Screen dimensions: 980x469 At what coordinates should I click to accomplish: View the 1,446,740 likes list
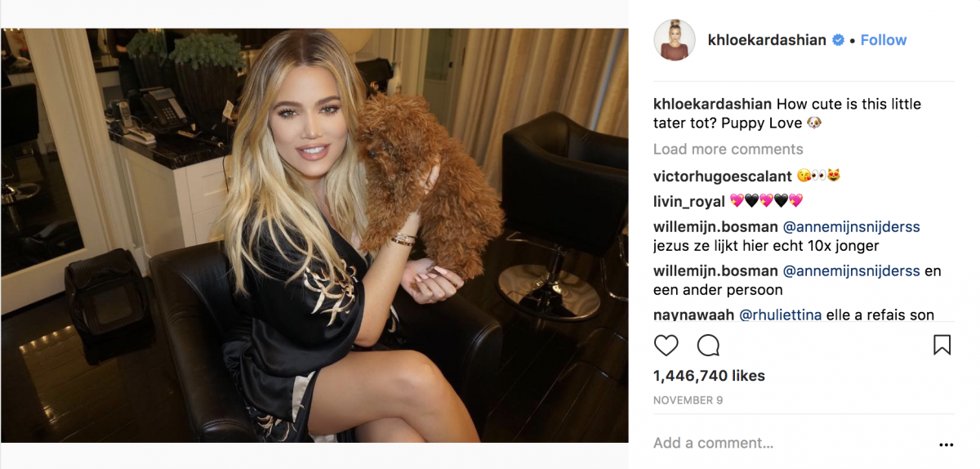pyautogui.click(x=709, y=376)
